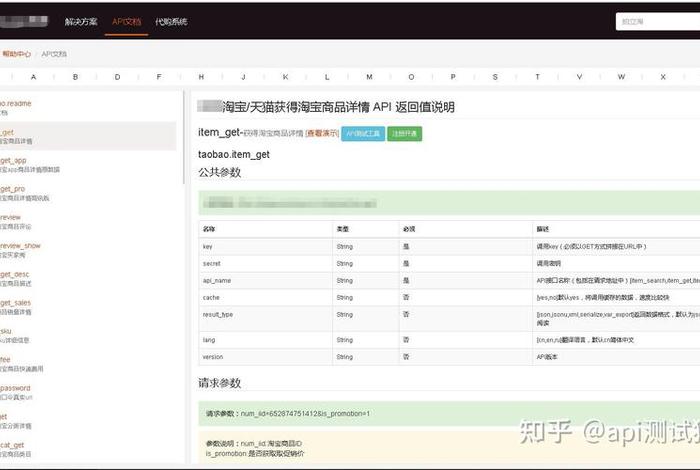Click the num_iid request parameter example
This screenshot has height=470, width=700.
(288, 414)
